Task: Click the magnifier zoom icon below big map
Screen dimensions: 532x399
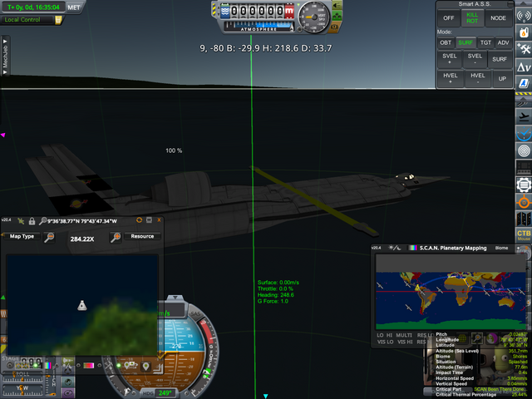Action: click(477, 338)
